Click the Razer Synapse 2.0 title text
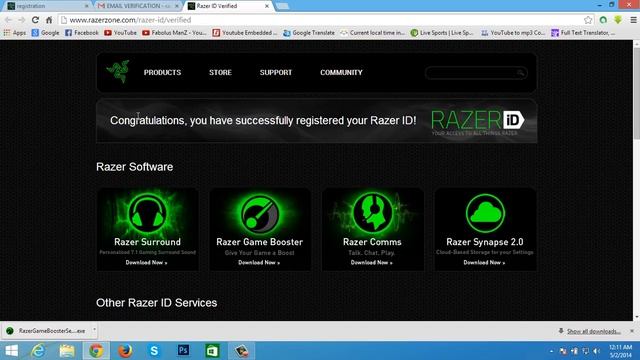This screenshot has width=640, height=360. [485, 242]
